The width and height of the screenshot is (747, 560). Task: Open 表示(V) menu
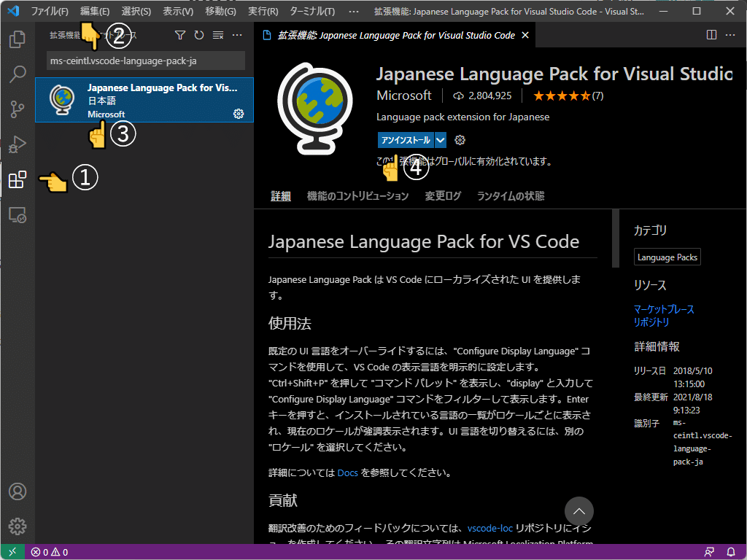(178, 11)
